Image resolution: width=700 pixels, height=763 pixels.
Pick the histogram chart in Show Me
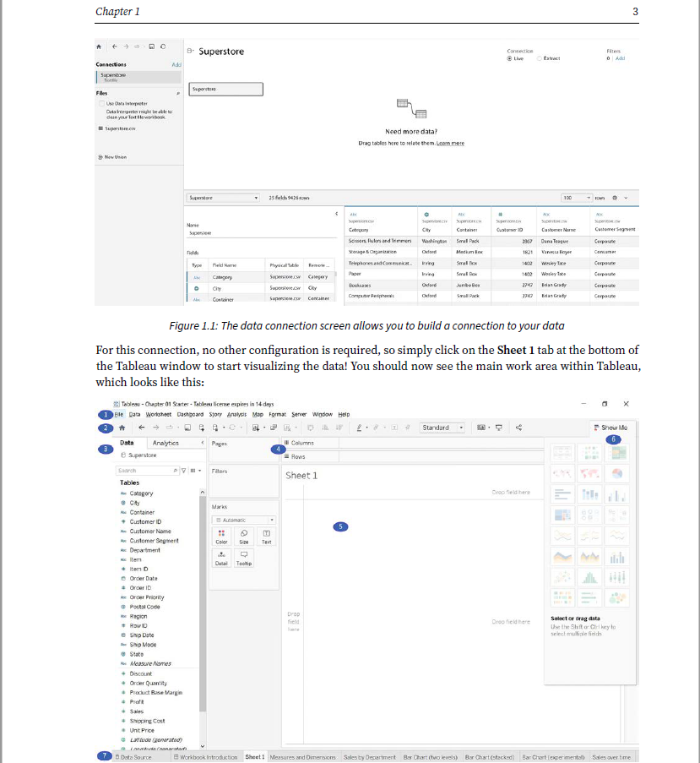pos(589,578)
